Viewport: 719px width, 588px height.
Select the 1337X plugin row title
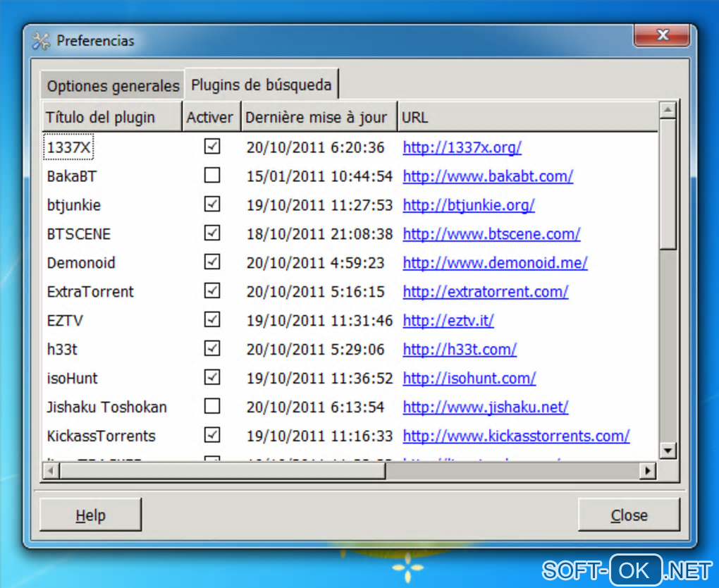coord(68,147)
